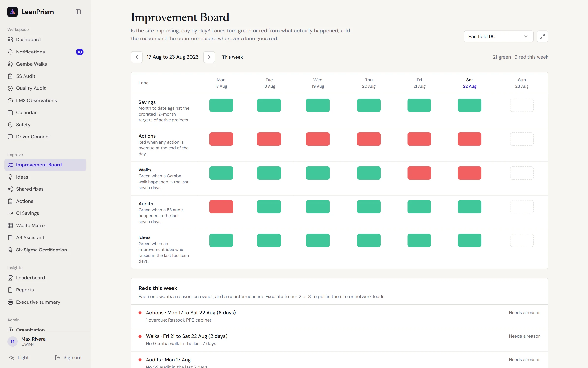Click the Leaderboard trophy icon
This screenshot has width=588, height=368.
click(10, 278)
